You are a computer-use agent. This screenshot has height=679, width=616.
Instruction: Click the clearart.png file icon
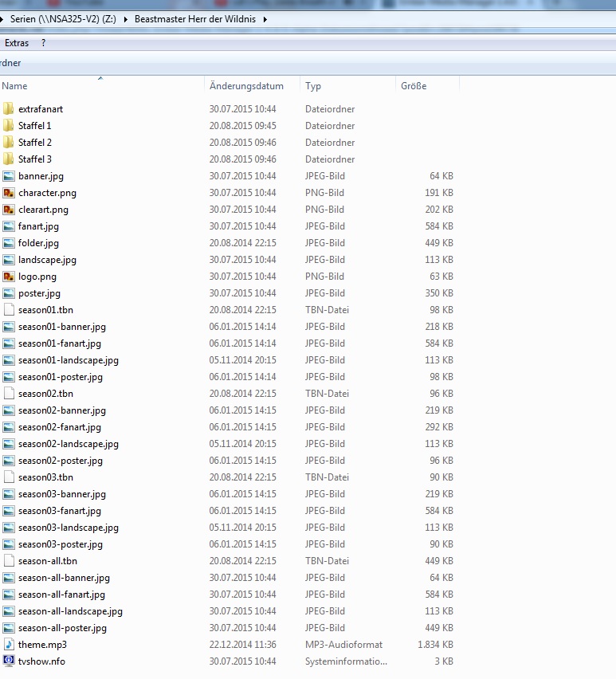point(8,209)
